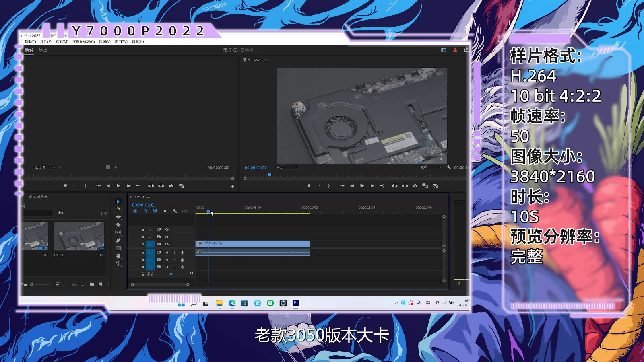Switch to the 编辑 workspace tab
Viewport: 644px width, 362px height.
[x=29, y=50]
